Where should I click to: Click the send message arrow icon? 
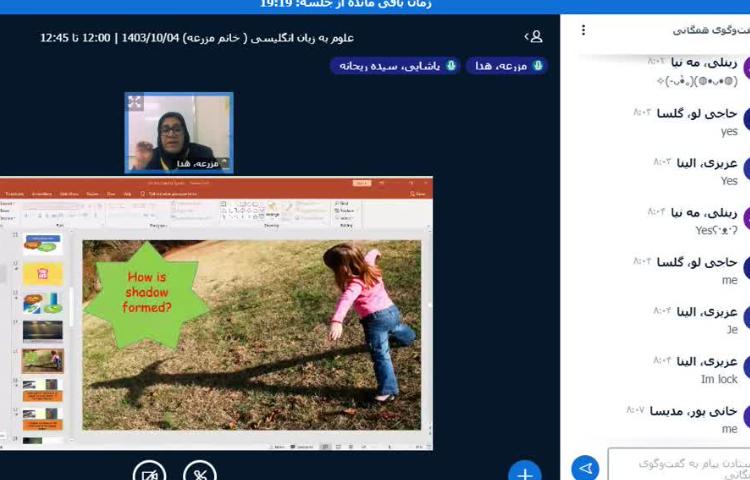coord(585,467)
